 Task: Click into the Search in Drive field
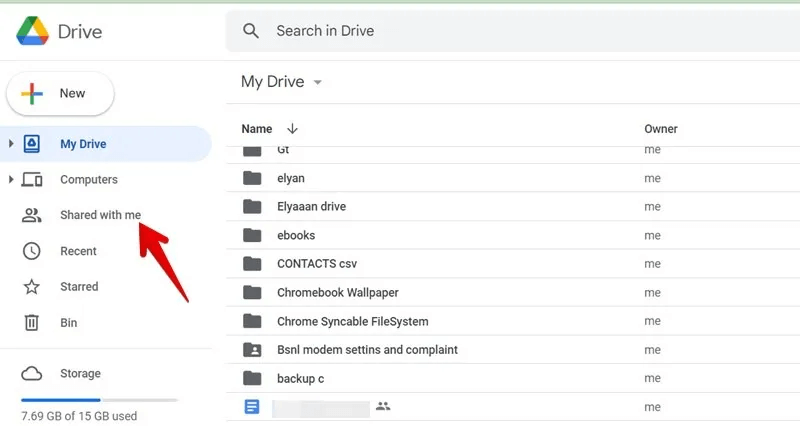coord(513,31)
